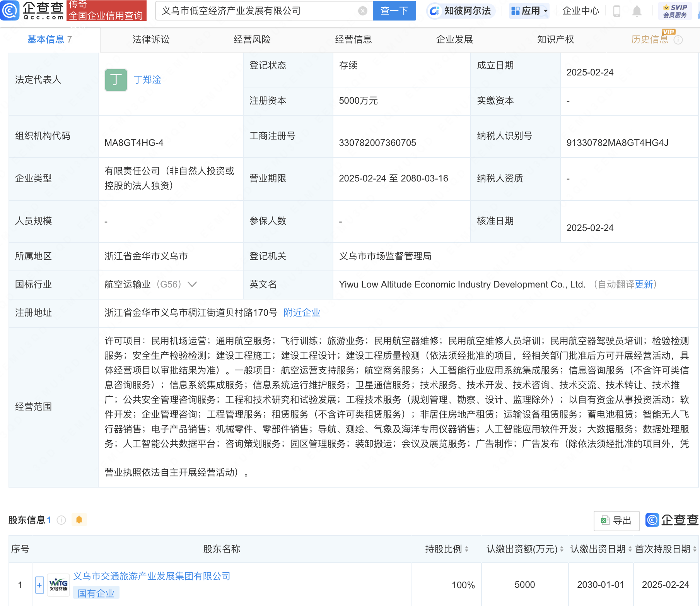
Task: Open notifications bell icon
Action: click(637, 11)
